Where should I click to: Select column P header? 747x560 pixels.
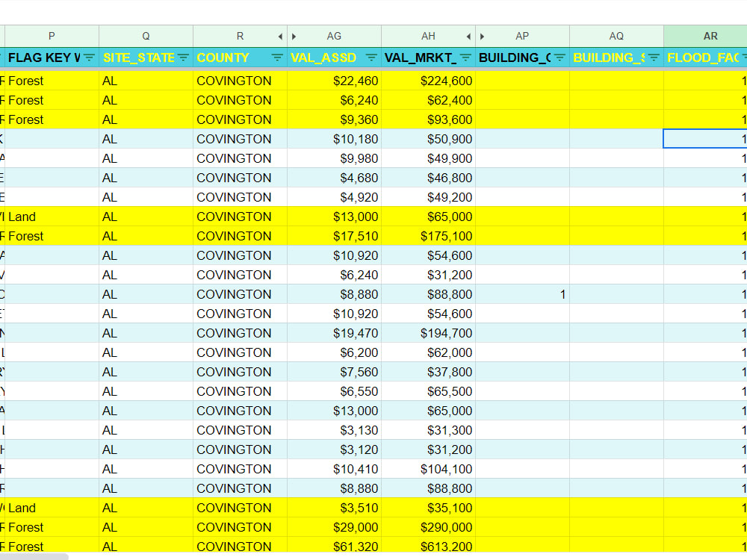[x=52, y=36]
